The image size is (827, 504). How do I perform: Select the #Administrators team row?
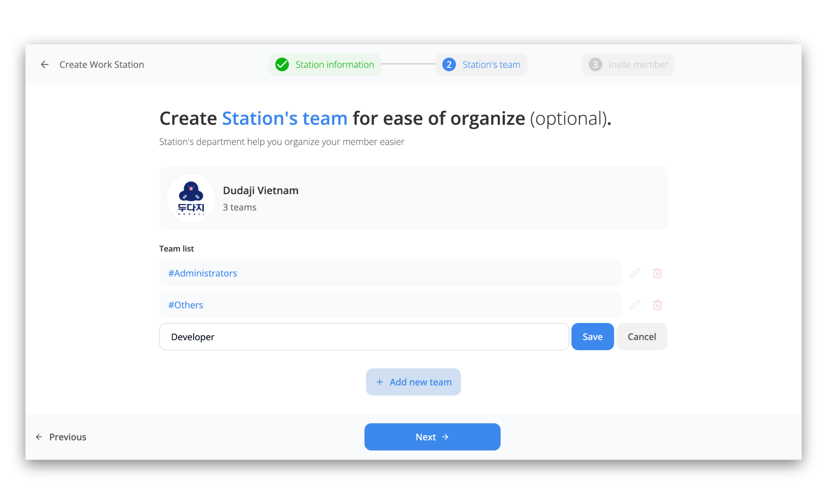[x=390, y=273]
